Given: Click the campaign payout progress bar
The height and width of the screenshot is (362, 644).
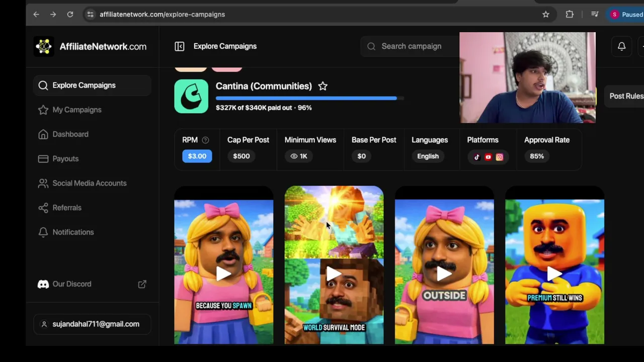Looking at the screenshot, I should click(309, 99).
